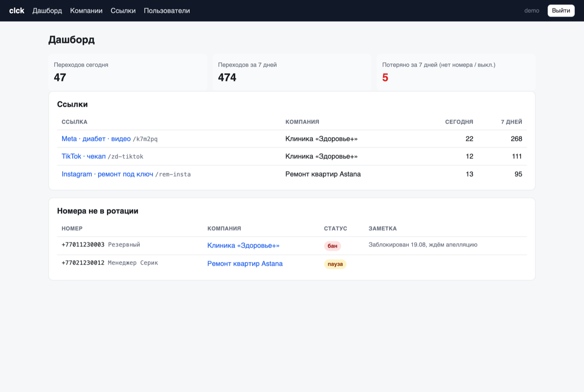The width and height of the screenshot is (584, 392).
Task: Click КОМПАНИЯ header in links table
Action: [x=302, y=122]
